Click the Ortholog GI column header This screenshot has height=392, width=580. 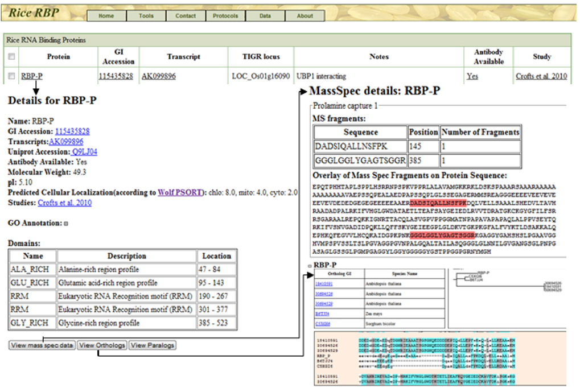(x=340, y=274)
